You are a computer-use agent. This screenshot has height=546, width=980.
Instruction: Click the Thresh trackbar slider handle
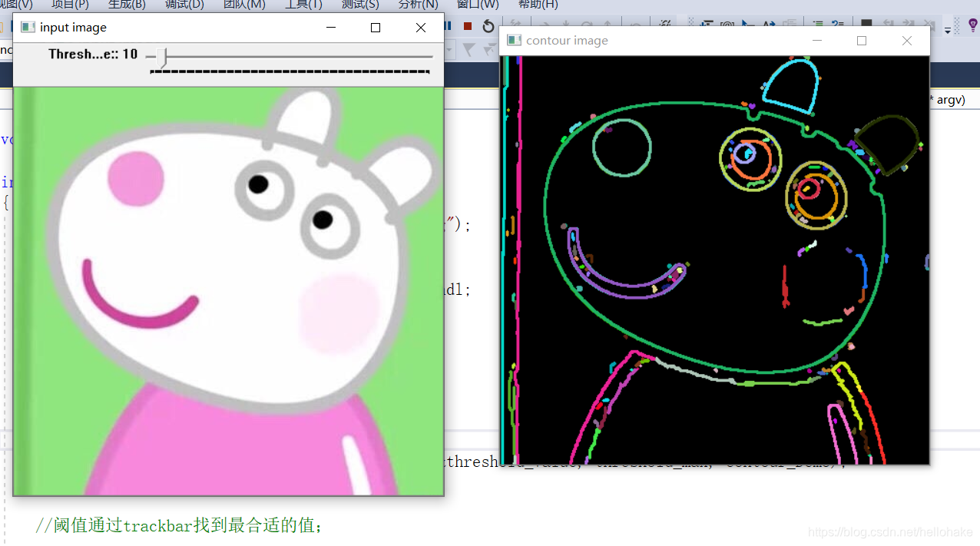[161, 55]
